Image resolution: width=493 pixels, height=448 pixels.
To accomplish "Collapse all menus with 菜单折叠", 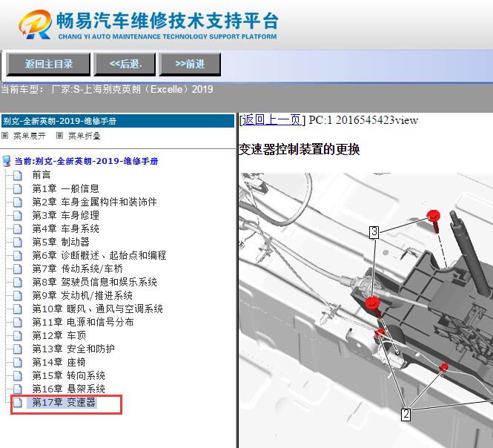I will tap(85, 136).
